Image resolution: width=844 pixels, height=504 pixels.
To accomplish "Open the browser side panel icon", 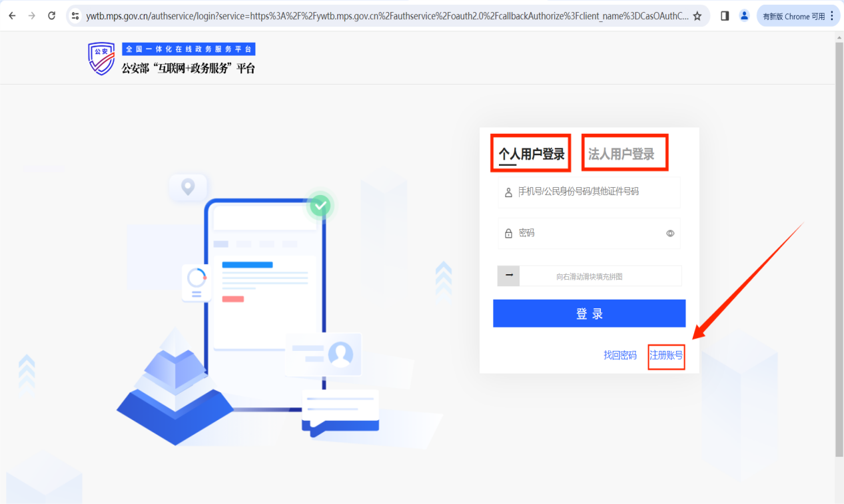I will tap(724, 15).
